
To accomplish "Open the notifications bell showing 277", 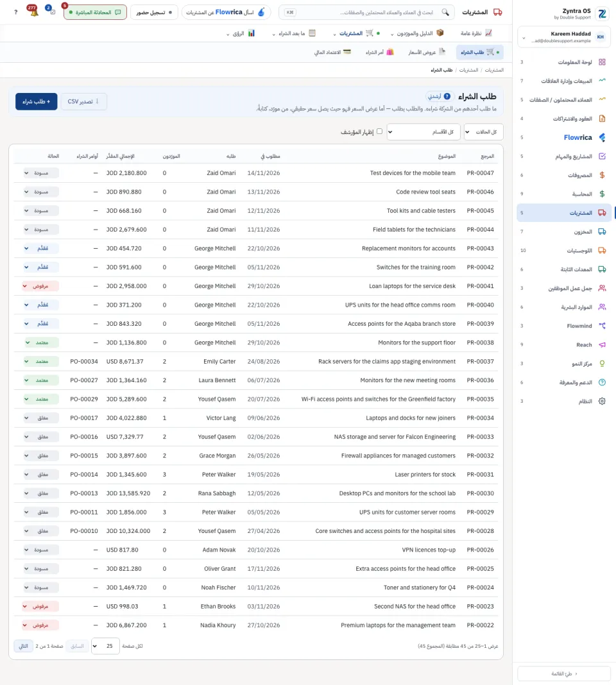I will pos(33,12).
